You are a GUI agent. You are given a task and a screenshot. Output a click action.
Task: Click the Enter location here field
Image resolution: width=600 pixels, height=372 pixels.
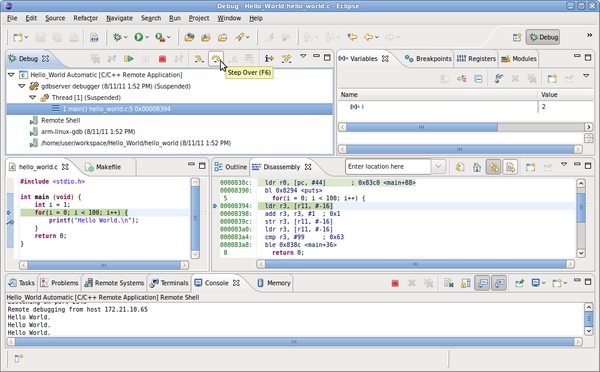388,166
